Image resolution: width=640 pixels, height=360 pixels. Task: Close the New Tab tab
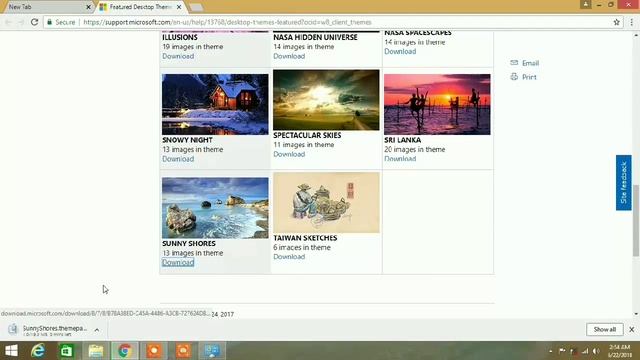(x=88, y=7)
